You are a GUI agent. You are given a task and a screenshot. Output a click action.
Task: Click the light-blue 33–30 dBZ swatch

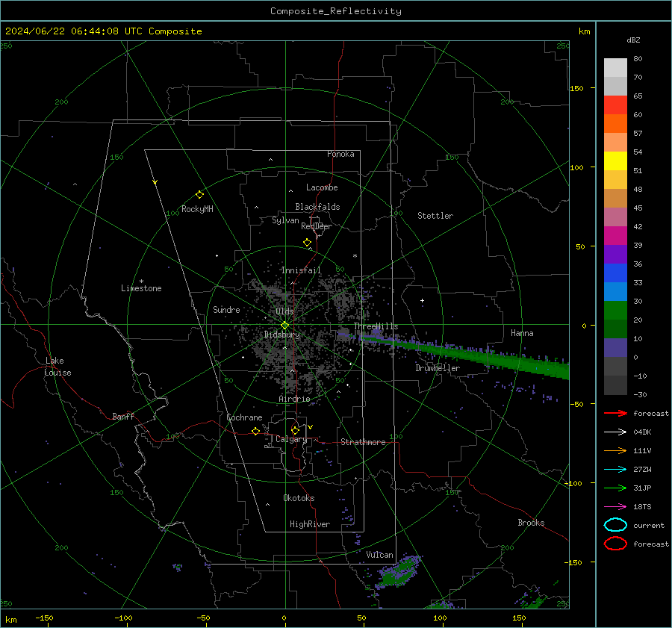point(615,292)
